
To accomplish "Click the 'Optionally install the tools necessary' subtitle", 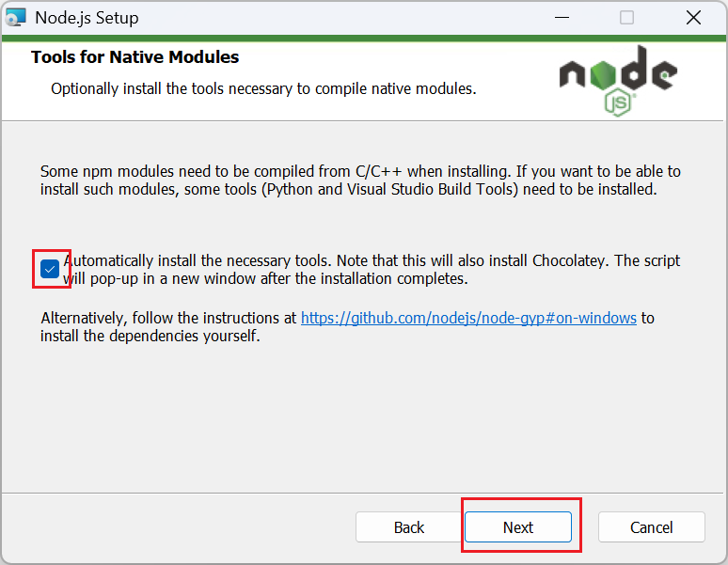I will (263, 88).
